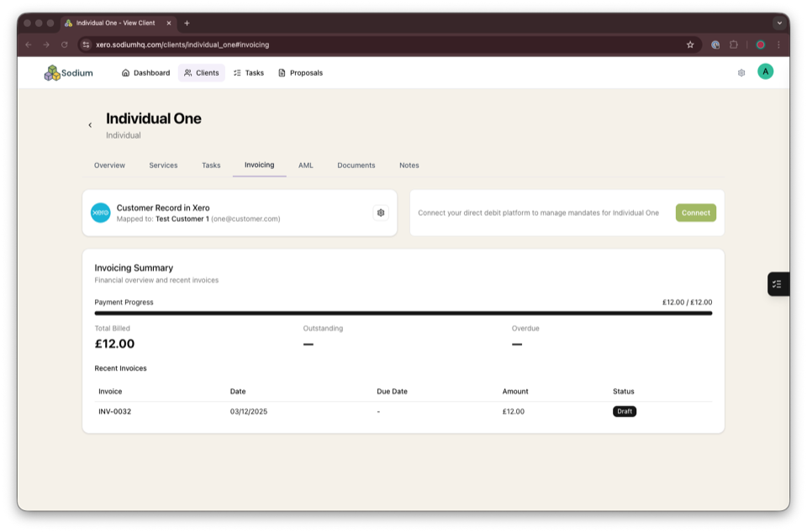
Task: Bookmark the page with the star icon
Action: click(x=689, y=44)
